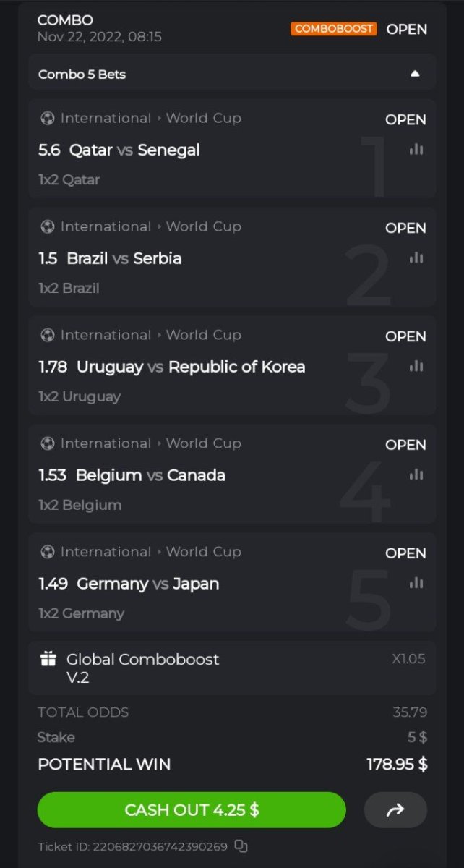Select the Germany vs Japan match
The width and height of the screenshot is (464, 868).
click(147, 584)
